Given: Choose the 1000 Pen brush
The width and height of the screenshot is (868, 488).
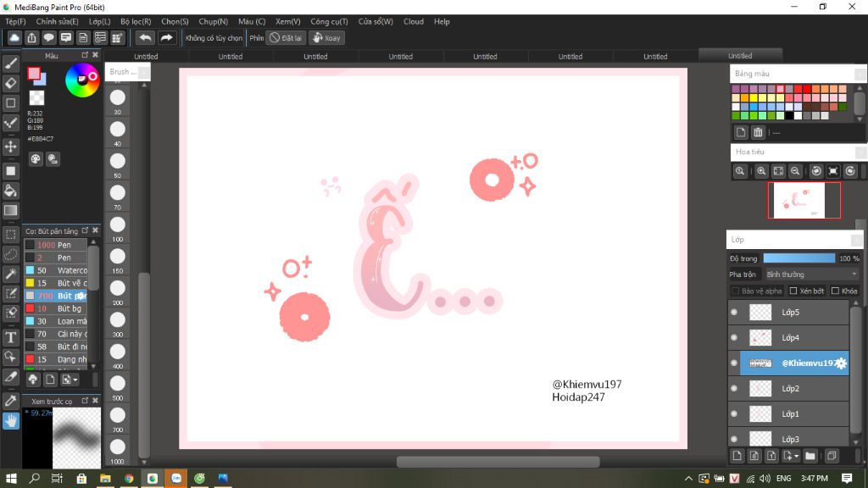Looking at the screenshot, I should tap(56, 245).
